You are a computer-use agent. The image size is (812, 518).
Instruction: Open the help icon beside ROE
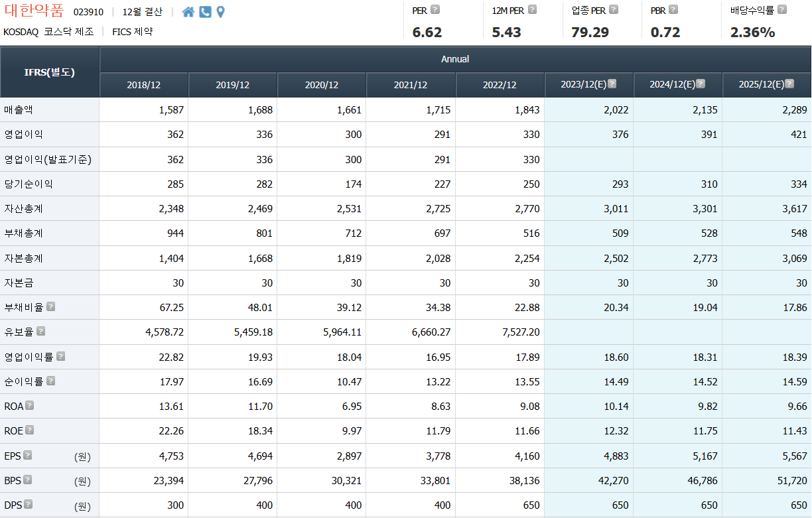pos(30,430)
